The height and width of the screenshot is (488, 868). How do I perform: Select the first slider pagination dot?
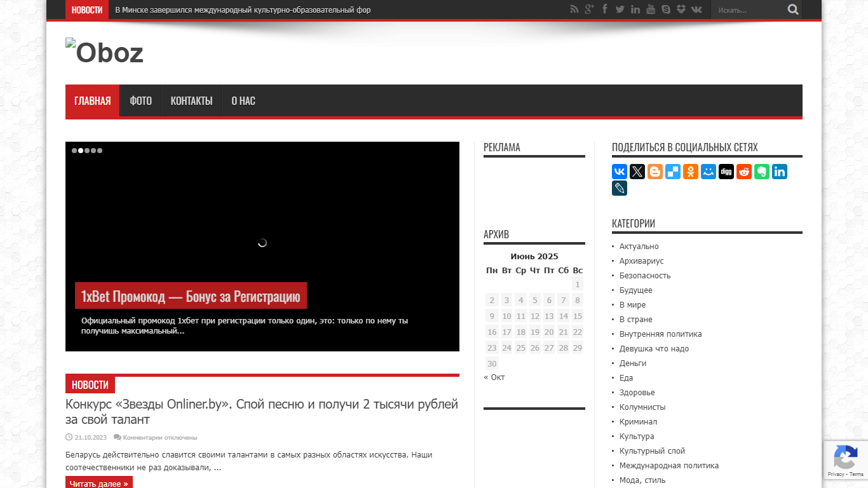pyautogui.click(x=74, y=151)
